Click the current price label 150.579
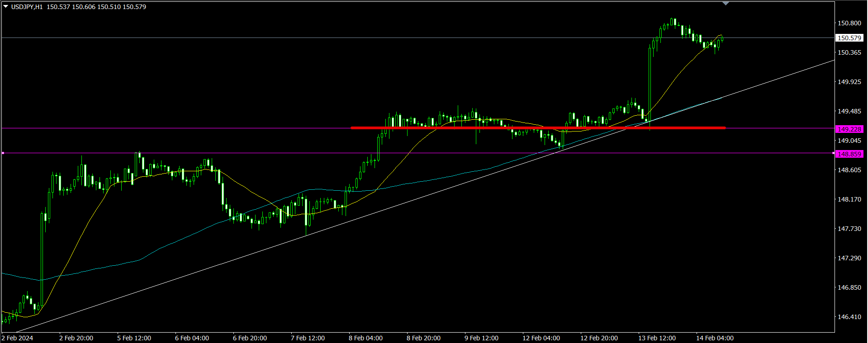Image resolution: width=868 pixels, height=343 pixels. pyautogui.click(x=849, y=38)
